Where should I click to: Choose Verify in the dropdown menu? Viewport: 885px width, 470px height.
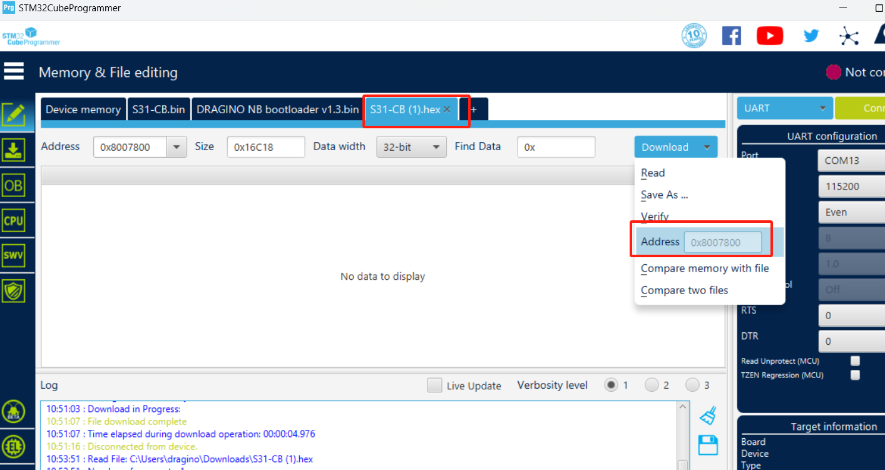(x=655, y=217)
